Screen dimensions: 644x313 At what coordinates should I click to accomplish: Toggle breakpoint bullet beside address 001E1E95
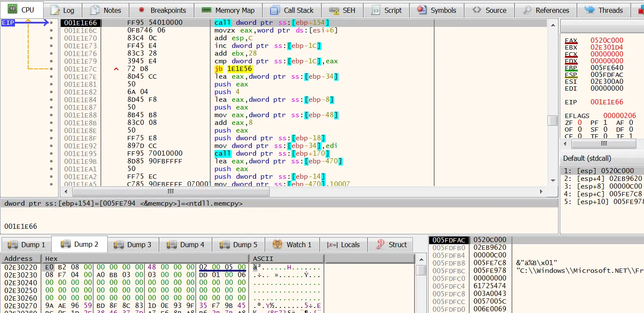[x=51, y=154]
